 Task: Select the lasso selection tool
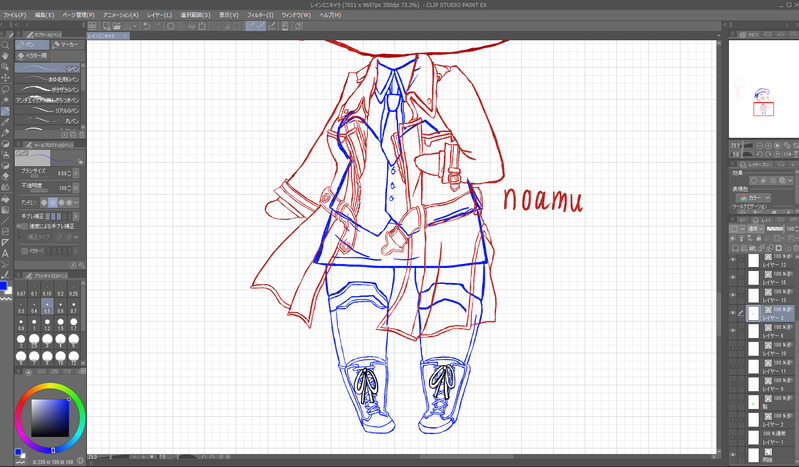(x=5, y=89)
